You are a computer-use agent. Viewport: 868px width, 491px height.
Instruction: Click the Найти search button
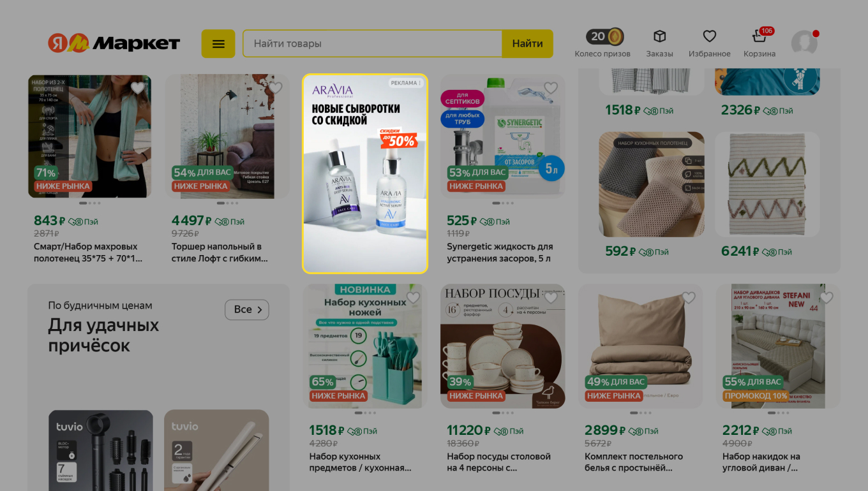(527, 44)
